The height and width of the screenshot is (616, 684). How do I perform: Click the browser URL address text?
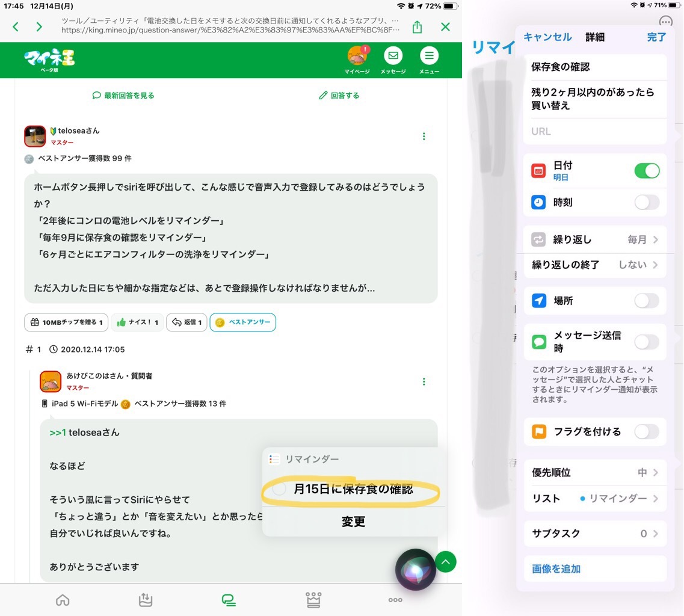pyautogui.click(x=230, y=30)
